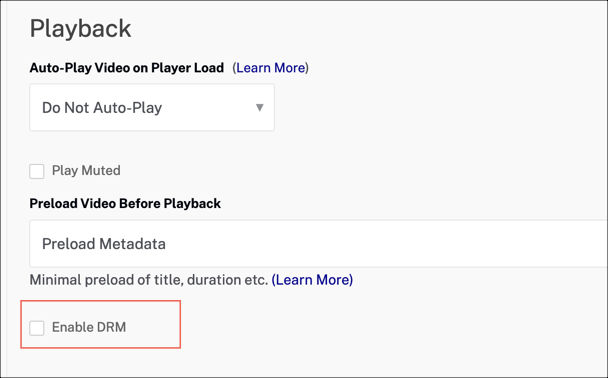Click the Enable DRM label text
608x378 pixels.
89,327
